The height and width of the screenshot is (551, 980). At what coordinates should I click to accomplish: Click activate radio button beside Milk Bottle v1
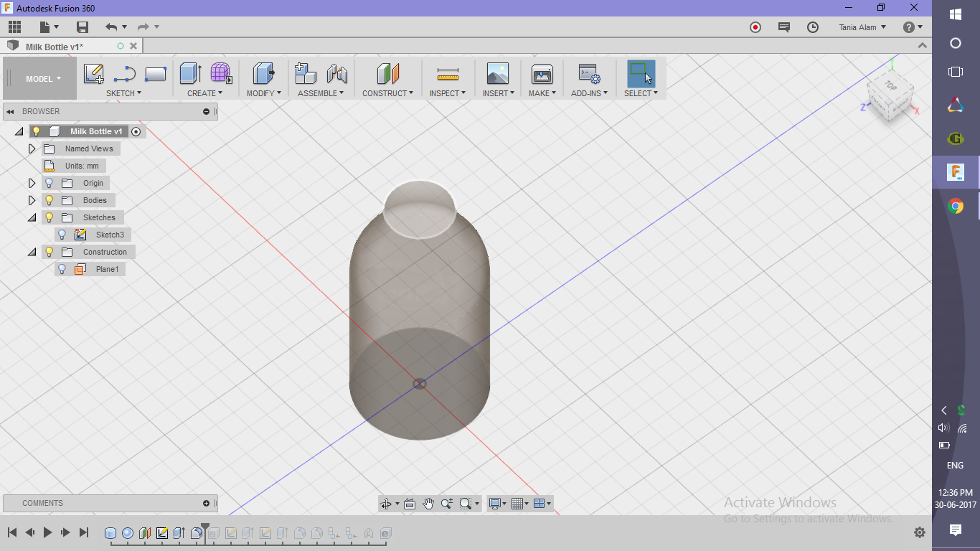click(136, 132)
